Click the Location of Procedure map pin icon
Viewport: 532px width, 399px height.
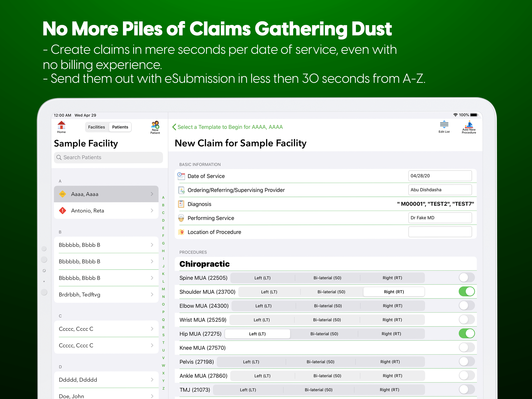[181, 232]
